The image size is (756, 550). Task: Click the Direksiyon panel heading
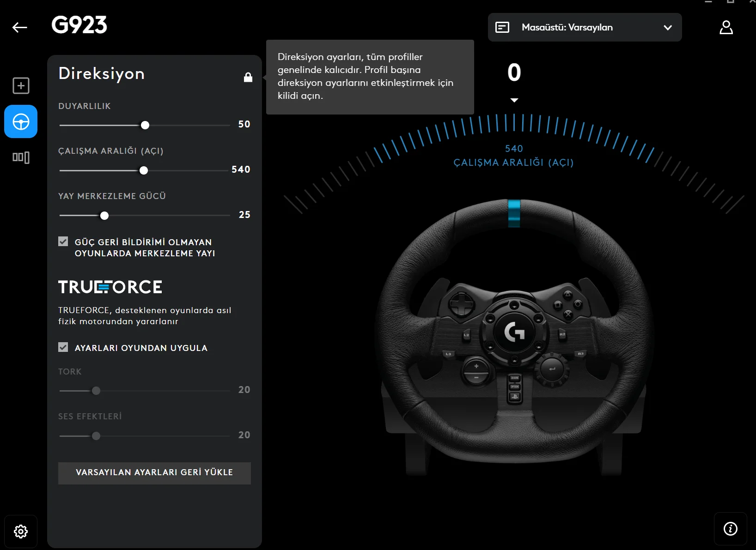click(x=102, y=74)
